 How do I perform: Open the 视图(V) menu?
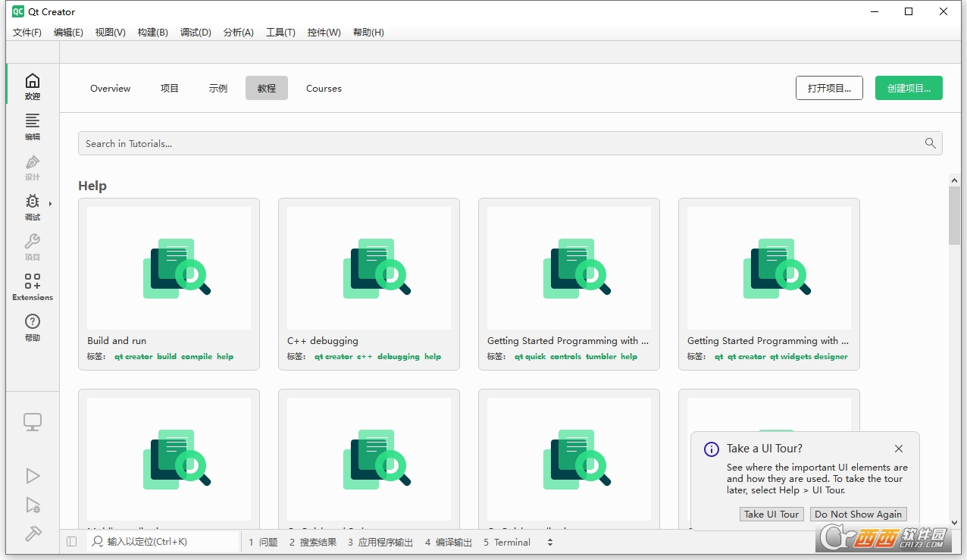111,33
